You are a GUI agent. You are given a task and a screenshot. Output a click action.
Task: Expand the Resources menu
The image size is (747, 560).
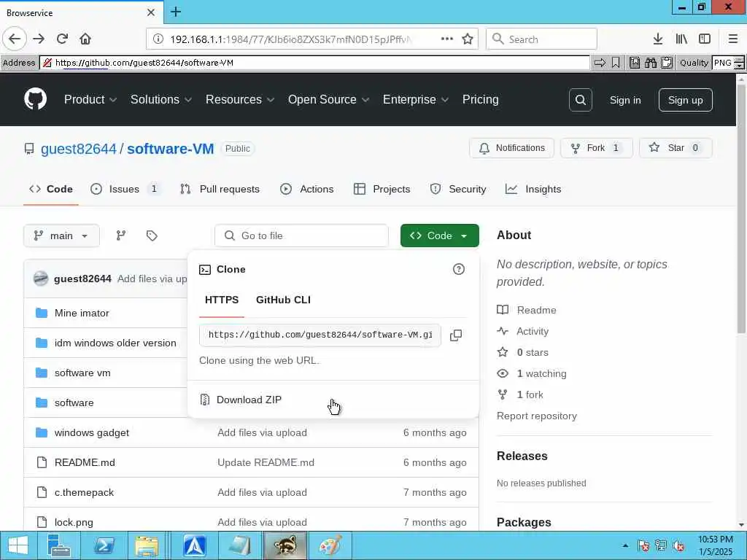pos(239,99)
